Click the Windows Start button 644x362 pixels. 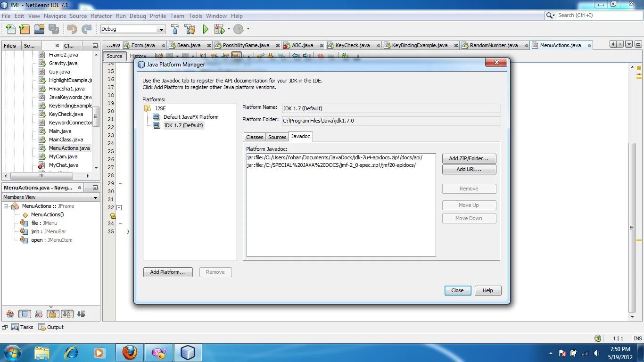(x=12, y=353)
